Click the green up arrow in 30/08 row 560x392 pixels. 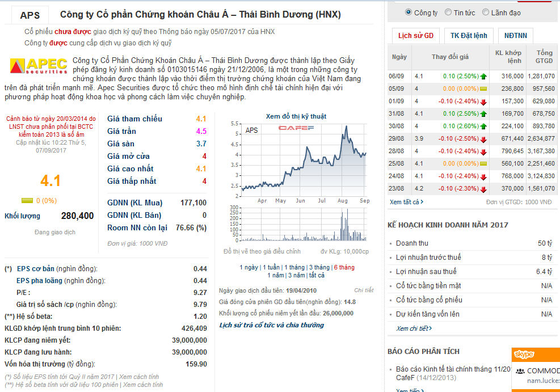[x=483, y=126]
